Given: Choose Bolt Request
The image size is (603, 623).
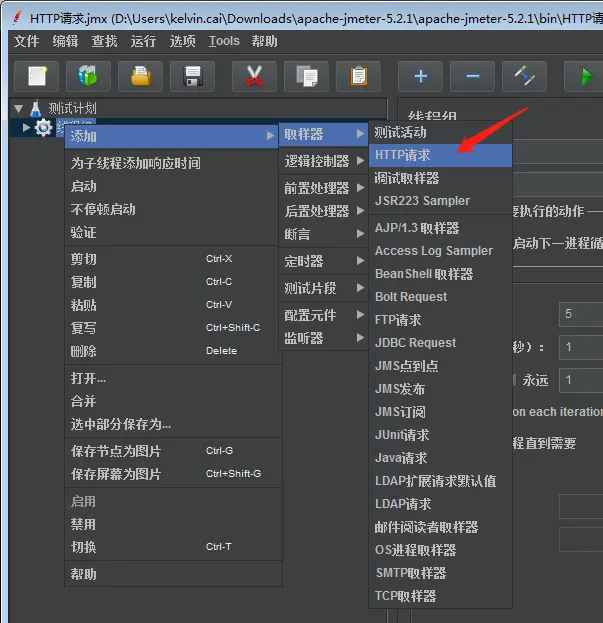Looking at the screenshot, I should coord(440,297).
